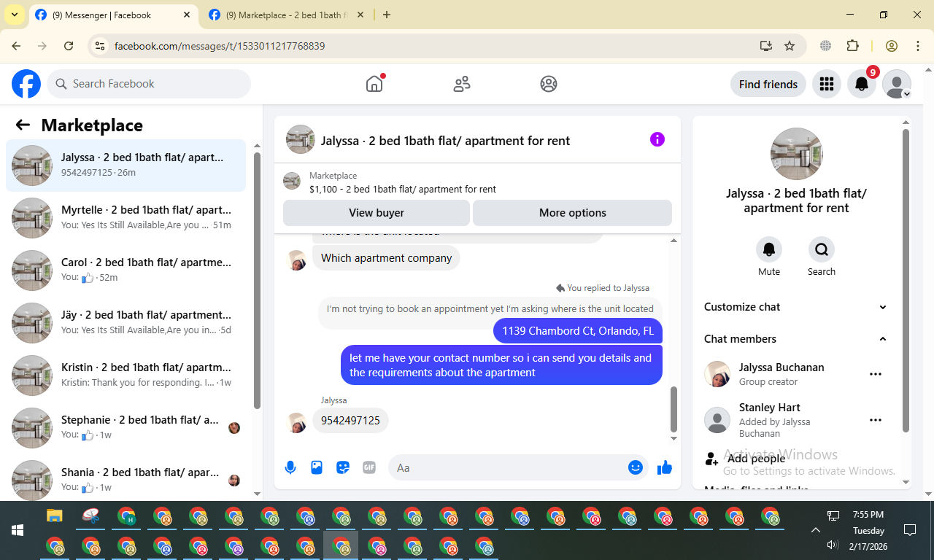Click message 1139 Chambord Ct, Orlando, FL
The image size is (934, 560).
coord(578,331)
